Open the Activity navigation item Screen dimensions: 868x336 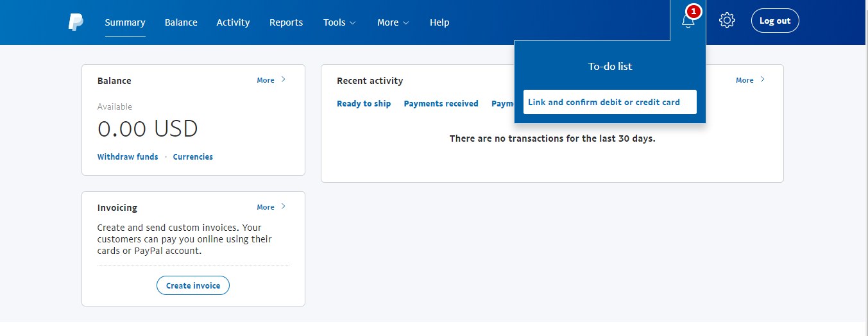pyautogui.click(x=233, y=22)
